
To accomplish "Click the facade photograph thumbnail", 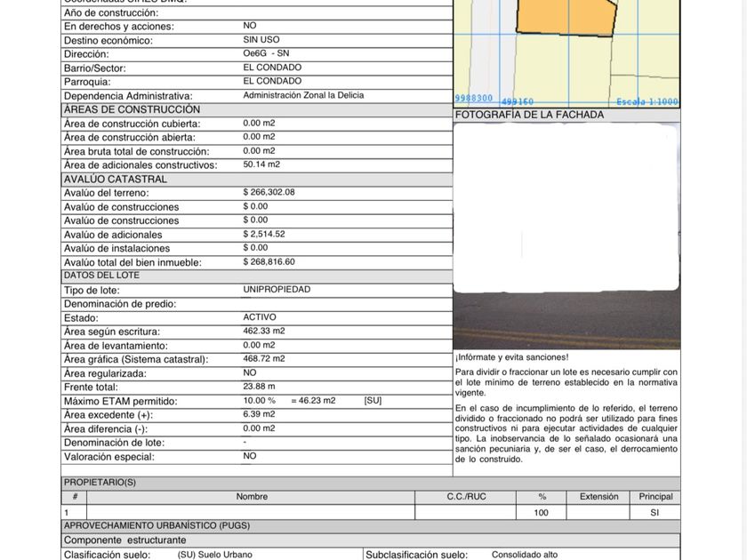I will click(566, 236).
